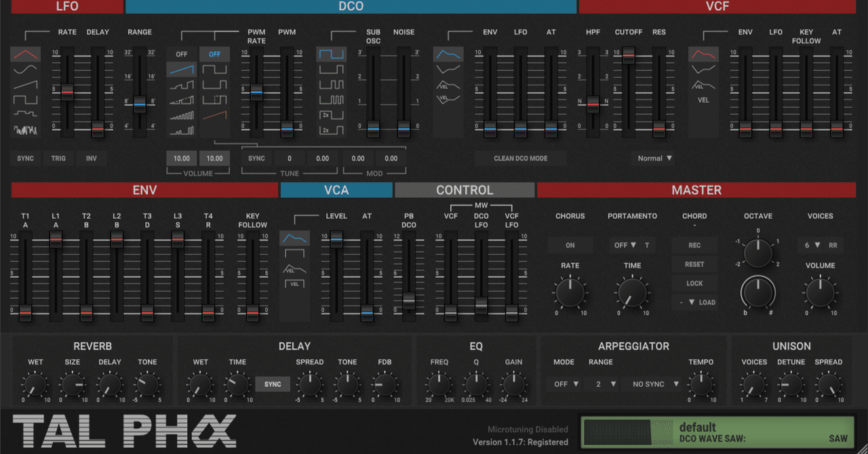Click the DCO section header
868x454 pixels.
[351, 7]
